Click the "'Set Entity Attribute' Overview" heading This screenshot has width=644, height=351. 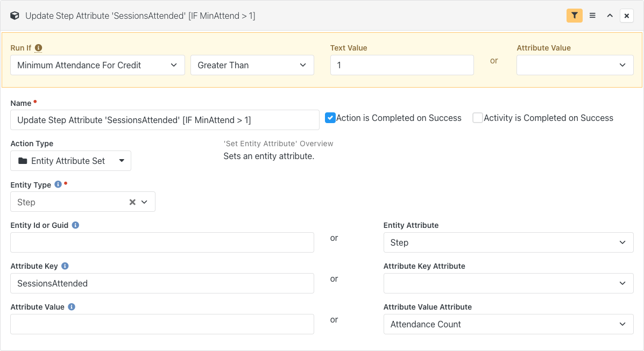[x=279, y=144]
